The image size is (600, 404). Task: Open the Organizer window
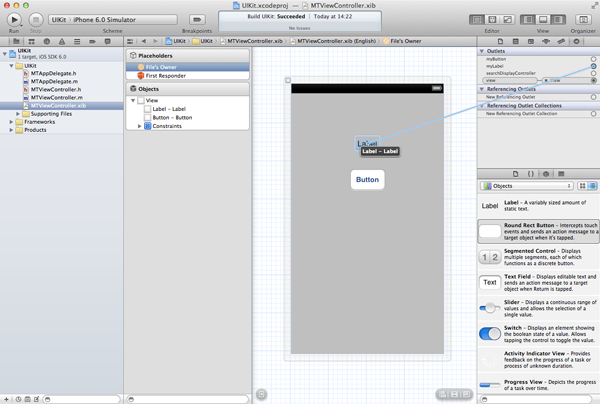coord(583,20)
